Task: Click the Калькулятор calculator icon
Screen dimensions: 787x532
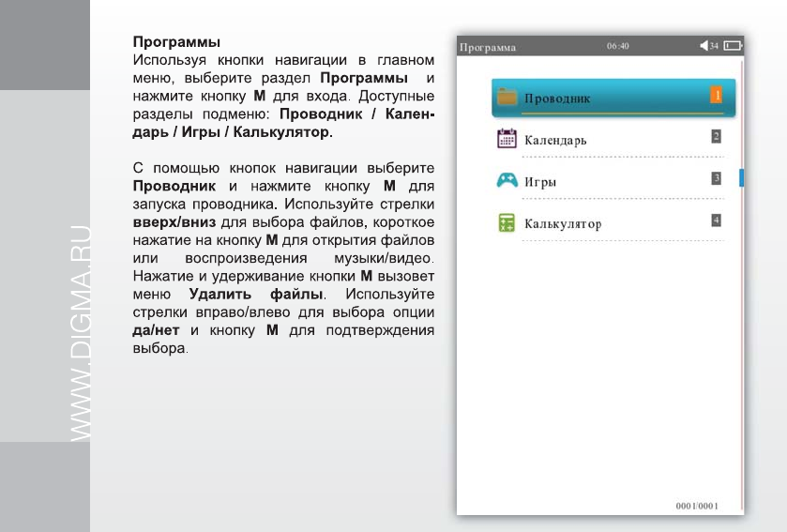Action: (507, 222)
